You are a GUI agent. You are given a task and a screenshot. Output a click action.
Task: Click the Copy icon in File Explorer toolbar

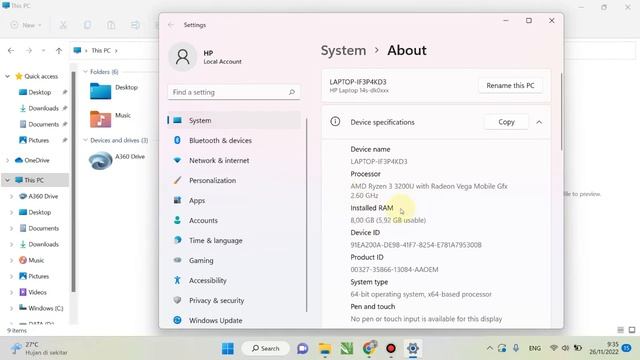87,25
